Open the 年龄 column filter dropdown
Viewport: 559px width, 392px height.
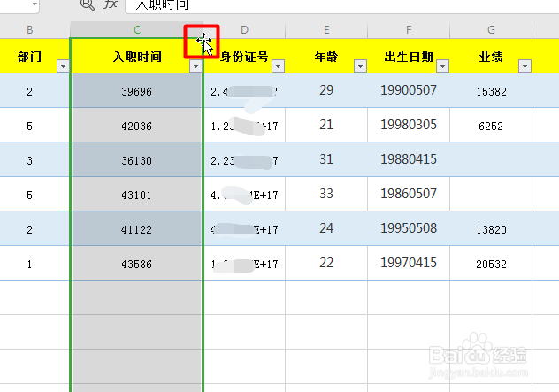coord(360,66)
